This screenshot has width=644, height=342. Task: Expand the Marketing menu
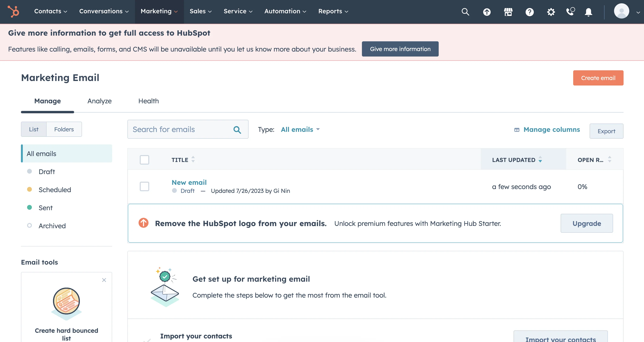(159, 11)
